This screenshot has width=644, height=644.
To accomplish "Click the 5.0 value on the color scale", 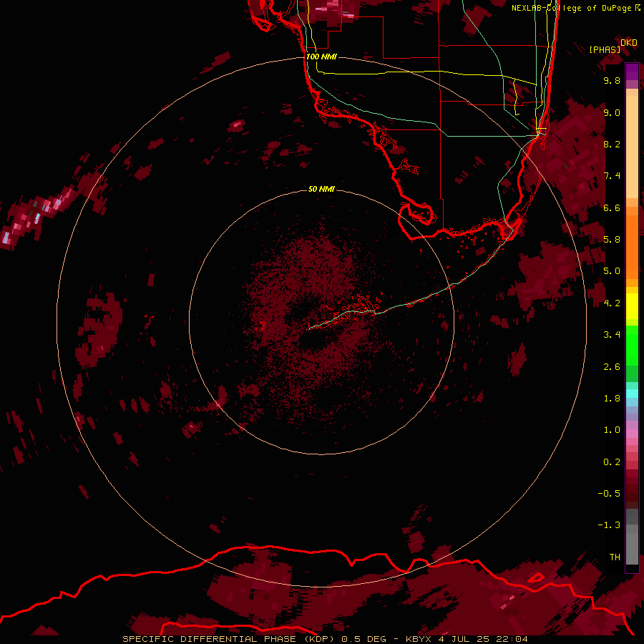I will pyautogui.click(x=612, y=271).
